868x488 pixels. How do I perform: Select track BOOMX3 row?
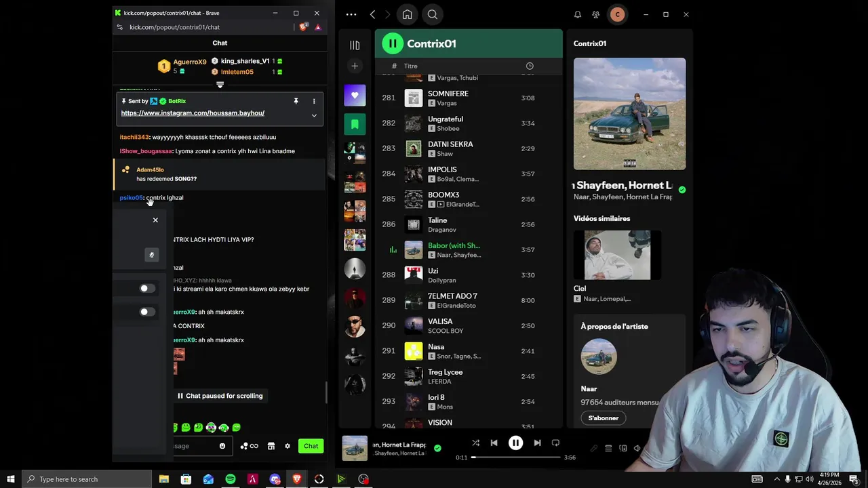469,199
